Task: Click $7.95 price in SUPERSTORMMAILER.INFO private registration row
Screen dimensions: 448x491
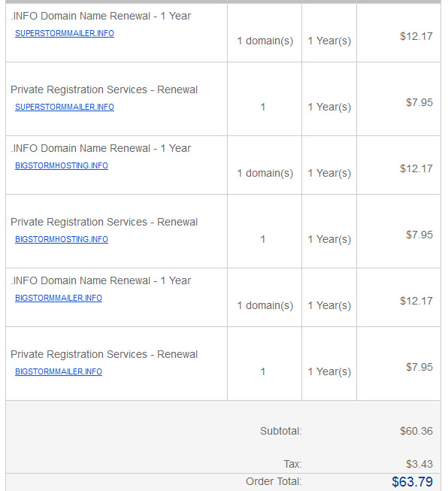Action: [x=419, y=102]
